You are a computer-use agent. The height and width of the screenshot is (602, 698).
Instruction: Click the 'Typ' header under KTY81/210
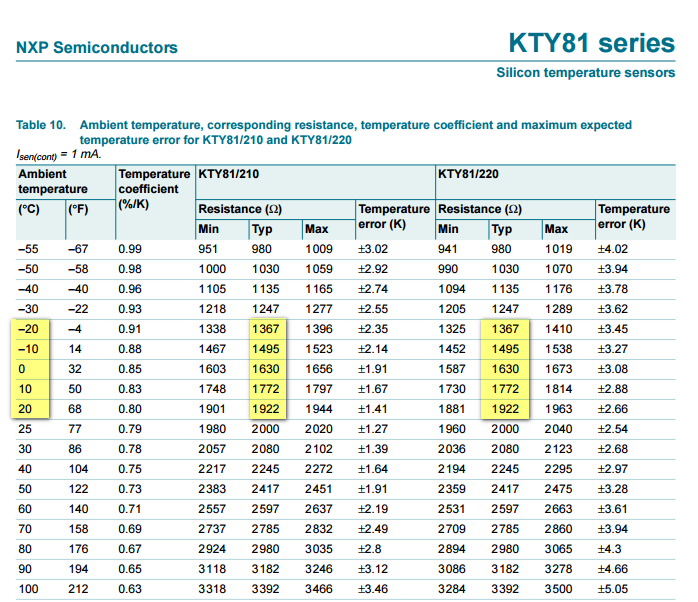[x=262, y=229]
